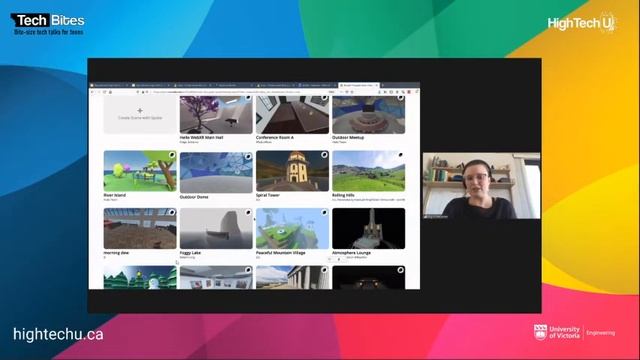
Task: Click the 'Spiral Tower' scene title
Action: tap(268, 195)
